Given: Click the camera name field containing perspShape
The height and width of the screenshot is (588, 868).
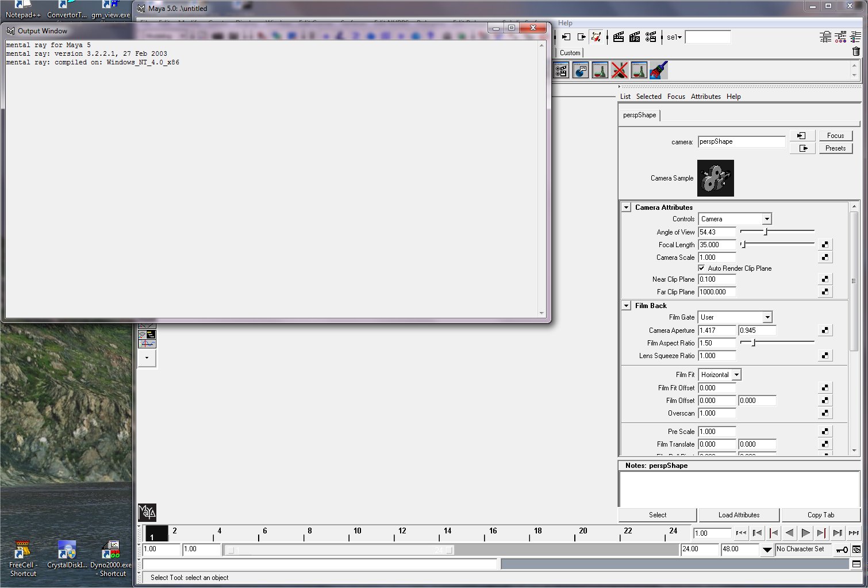Looking at the screenshot, I should pyautogui.click(x=742, y=142).
